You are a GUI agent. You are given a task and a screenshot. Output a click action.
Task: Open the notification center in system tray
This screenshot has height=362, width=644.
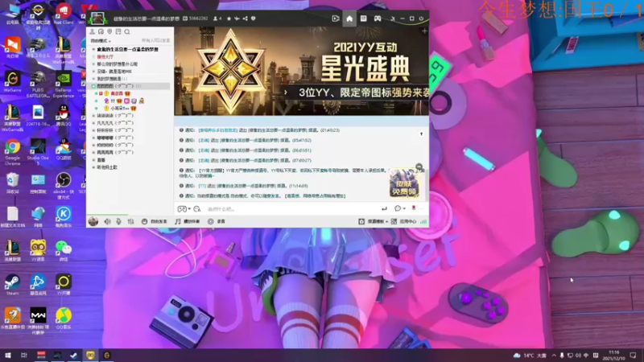tap(633, 356)
